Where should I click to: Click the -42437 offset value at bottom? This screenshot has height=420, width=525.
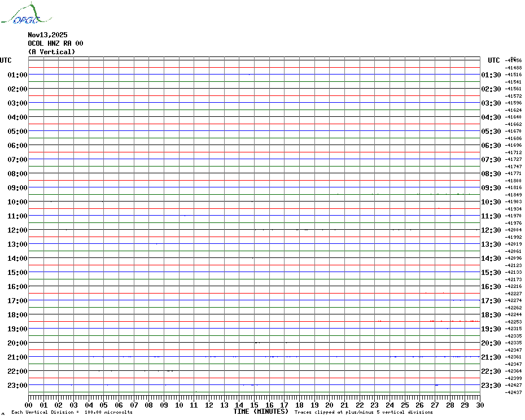514,392
